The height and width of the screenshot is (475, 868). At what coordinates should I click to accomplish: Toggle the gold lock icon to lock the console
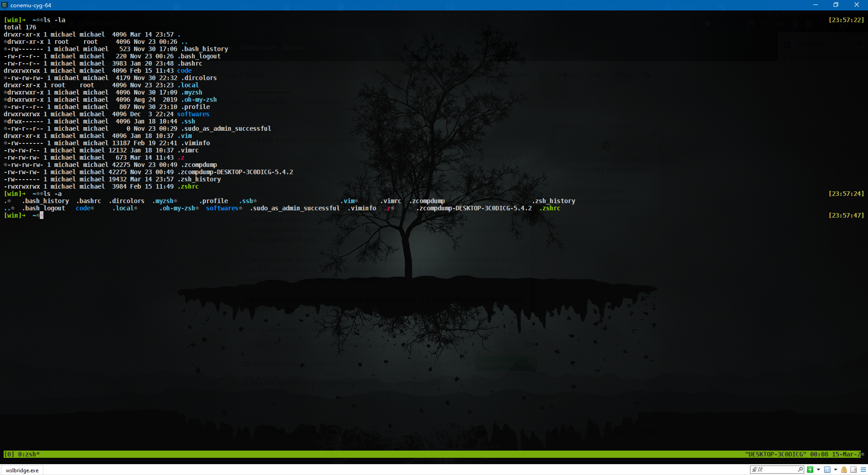click(844, 470)
